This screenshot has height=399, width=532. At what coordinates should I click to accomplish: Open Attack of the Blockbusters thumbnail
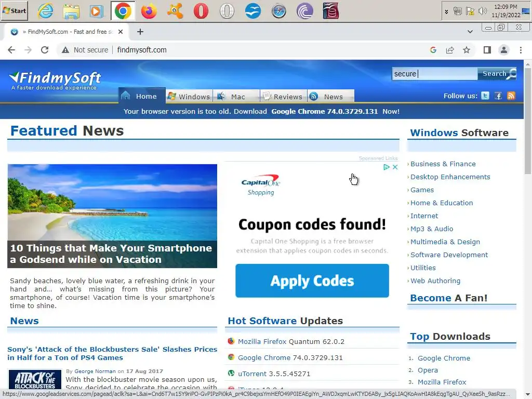coord(35,380)
